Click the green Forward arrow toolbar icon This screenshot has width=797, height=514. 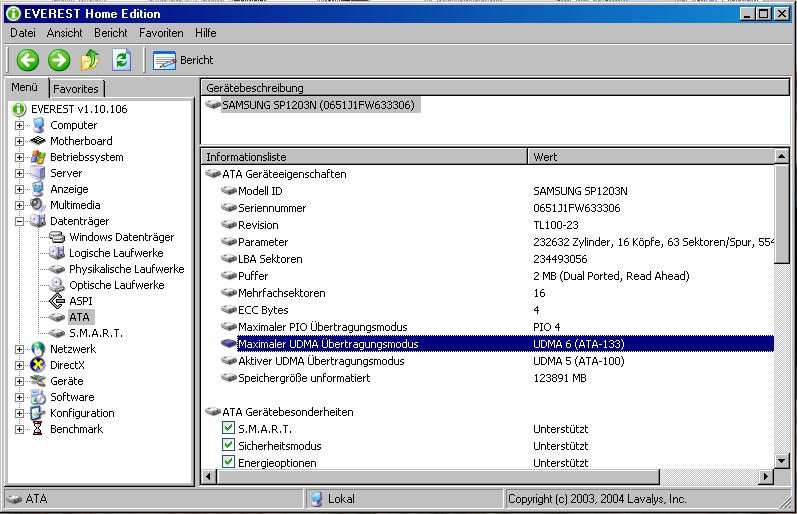(x=59, y=60)
